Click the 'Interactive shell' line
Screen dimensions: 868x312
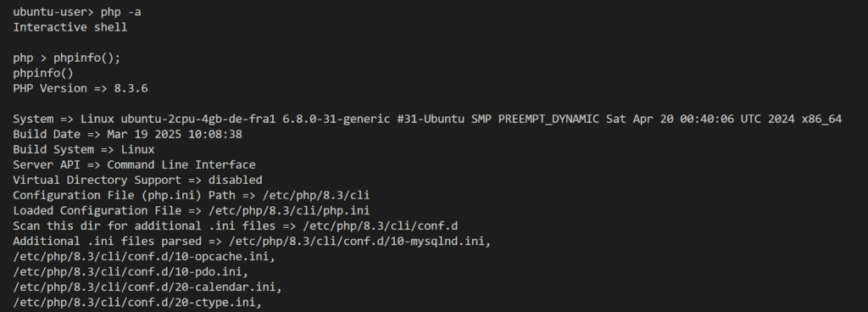point(70,27)
